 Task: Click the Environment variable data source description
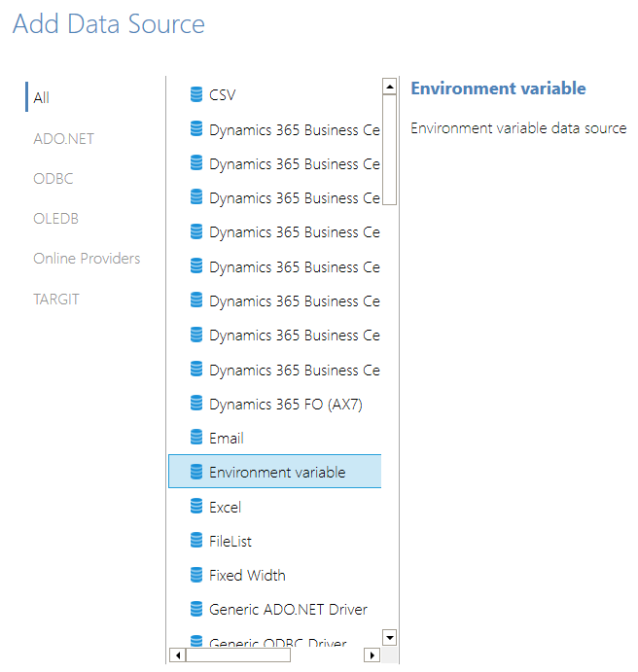click(518, 128)
